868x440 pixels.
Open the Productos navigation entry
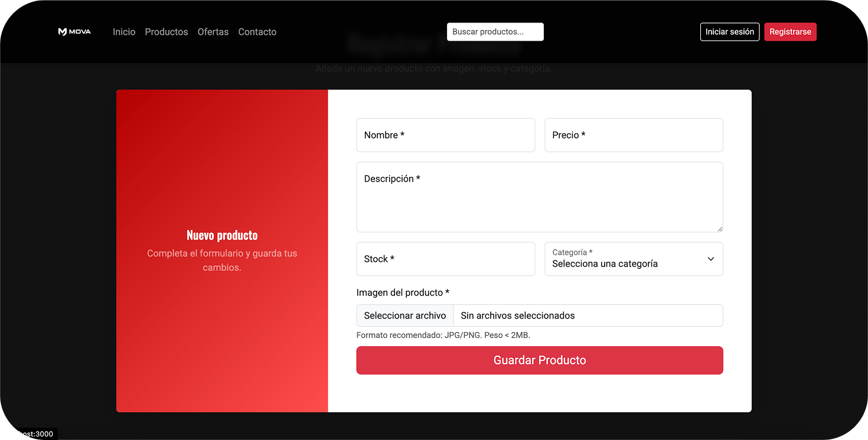pos(166,32)
